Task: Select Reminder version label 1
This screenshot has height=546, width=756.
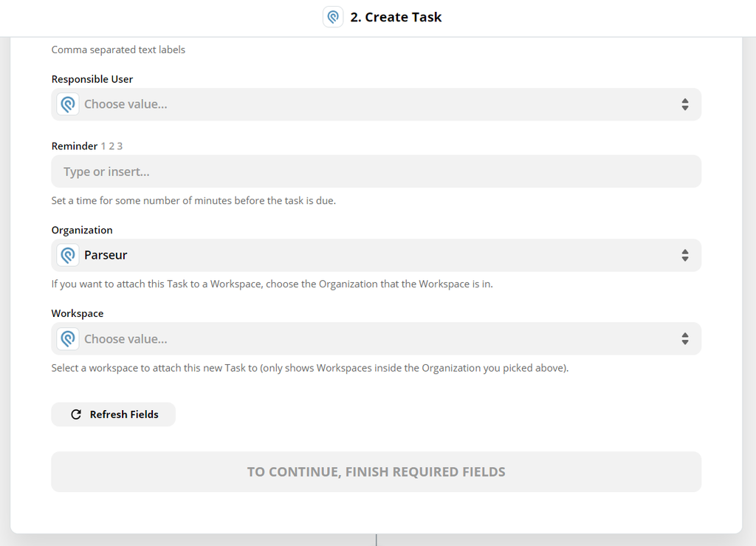Action: point(103,146)
